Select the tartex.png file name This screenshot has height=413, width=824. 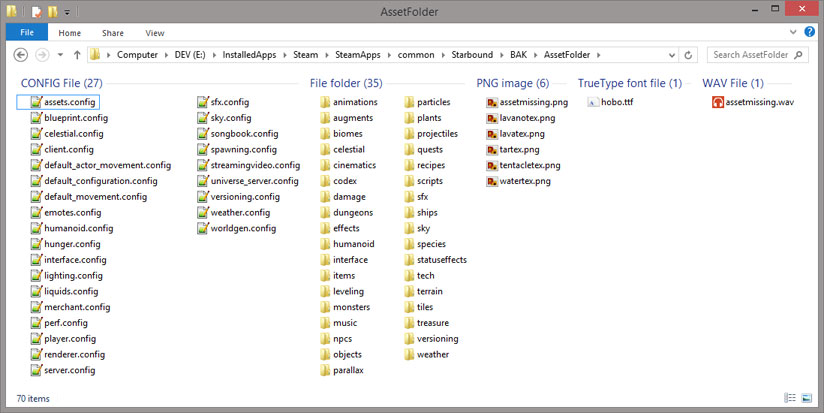(x=519, y=149)
